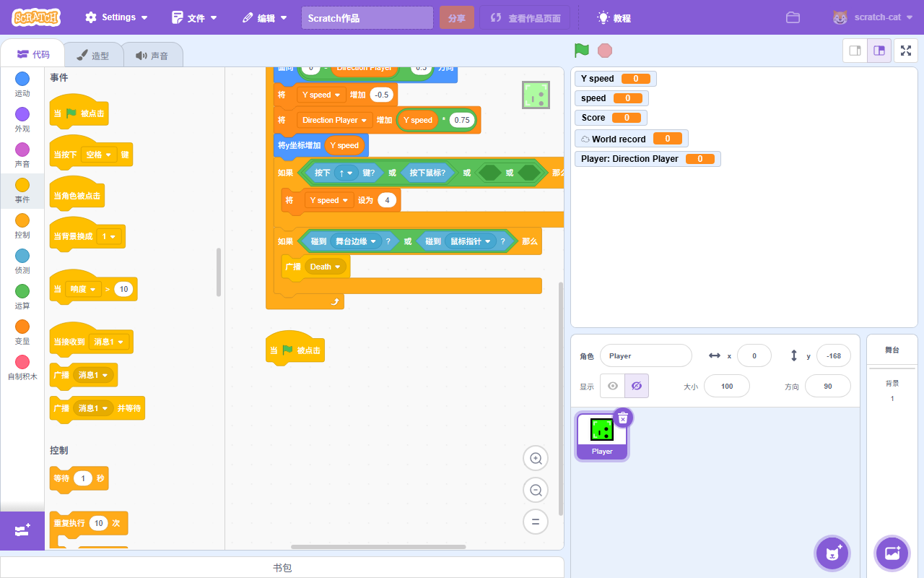Hide the sprite with crossed-eye icon

(x=636, y=386)
